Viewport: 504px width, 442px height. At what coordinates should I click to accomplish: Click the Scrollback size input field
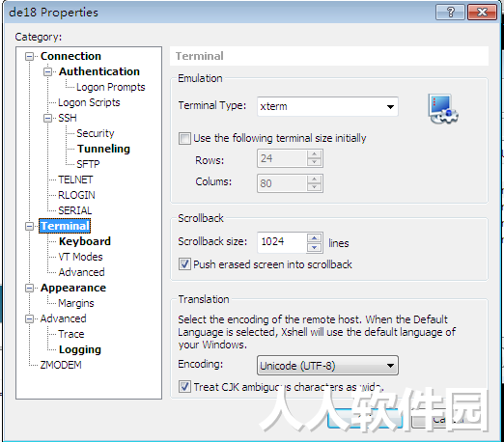[282, 242]
